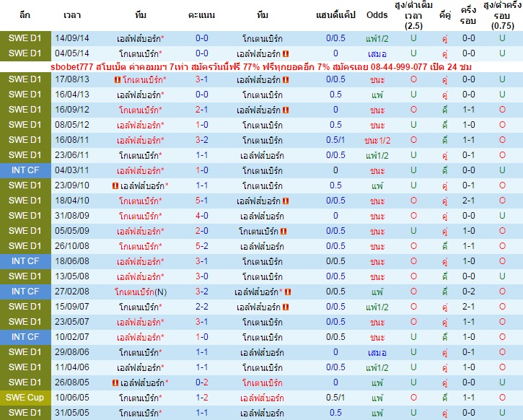Viewport: 523px width, 420px height.
Task: Click the 4-0 score on 31/08/09
Action: [202, 216]
